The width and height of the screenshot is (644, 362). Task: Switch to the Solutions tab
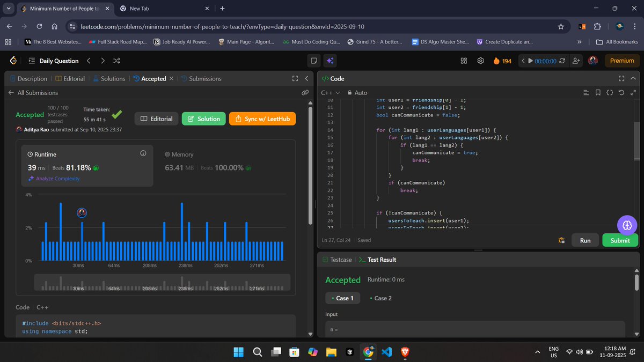click(109, 78)
